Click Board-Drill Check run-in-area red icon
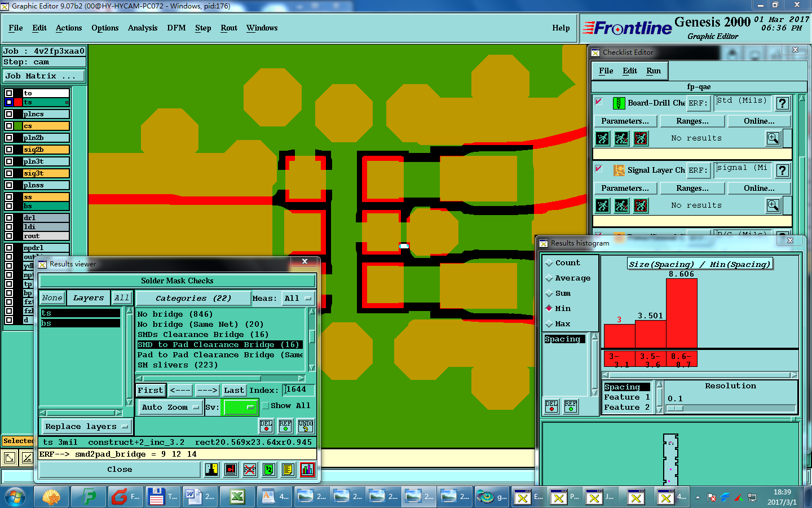This screenshot has width=812, height=508. pyautogui.click(x=641, y=138)
